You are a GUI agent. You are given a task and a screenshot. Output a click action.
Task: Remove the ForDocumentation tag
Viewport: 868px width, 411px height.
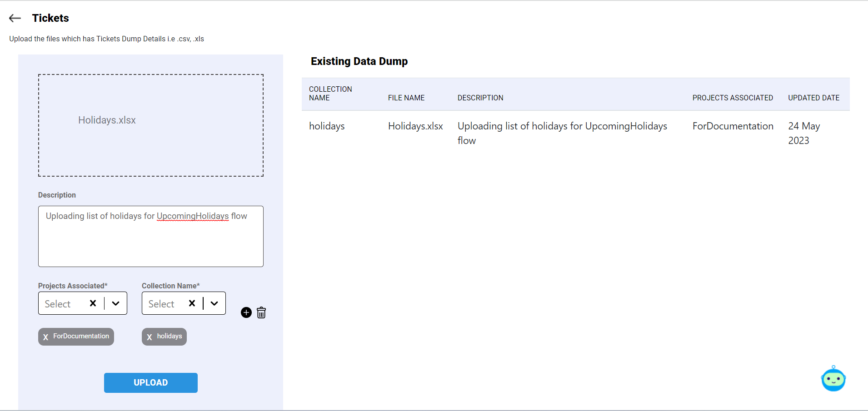[46, 337]
